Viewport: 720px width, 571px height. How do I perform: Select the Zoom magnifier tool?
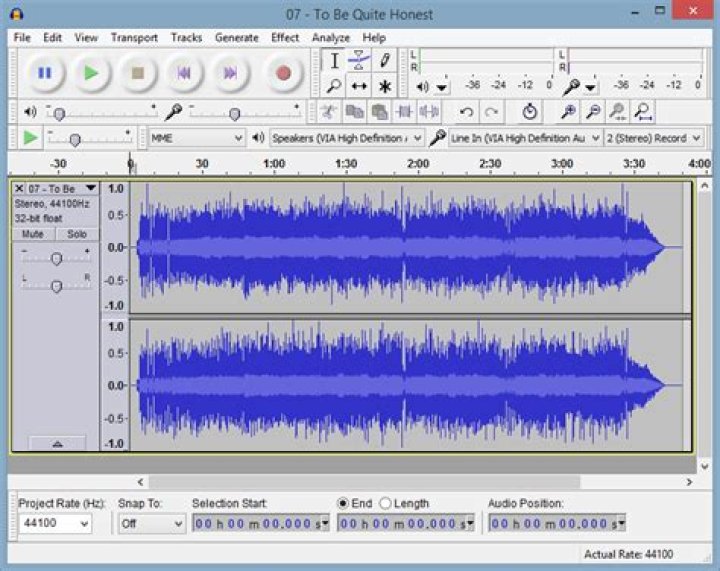point(334,86)
